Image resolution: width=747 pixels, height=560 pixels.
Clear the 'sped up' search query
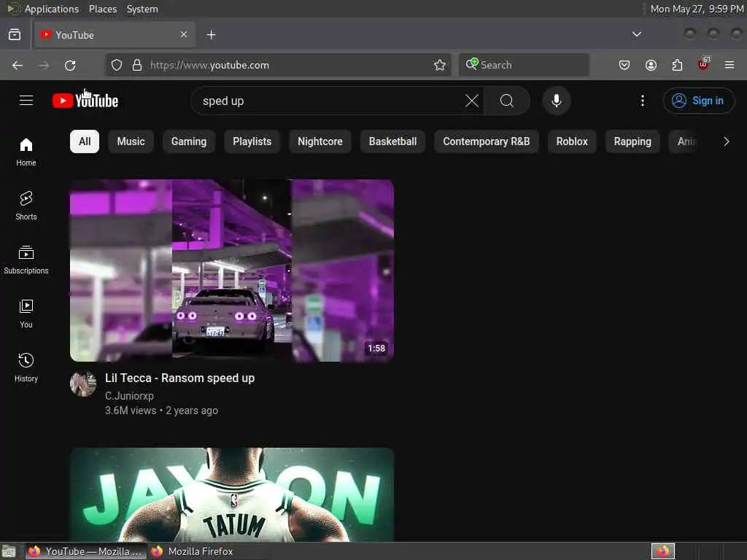pyautogui.click(x=472, y=101)
